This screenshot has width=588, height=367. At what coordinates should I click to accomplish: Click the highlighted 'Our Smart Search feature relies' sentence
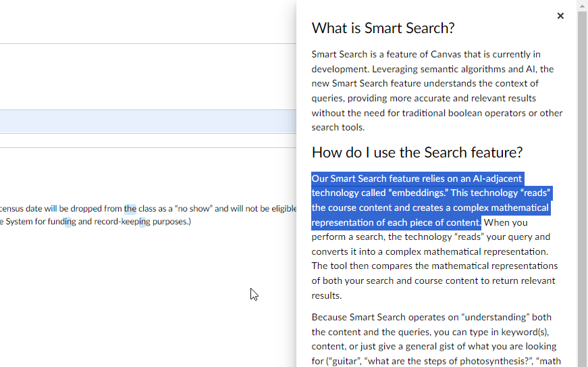pos(431,200)
